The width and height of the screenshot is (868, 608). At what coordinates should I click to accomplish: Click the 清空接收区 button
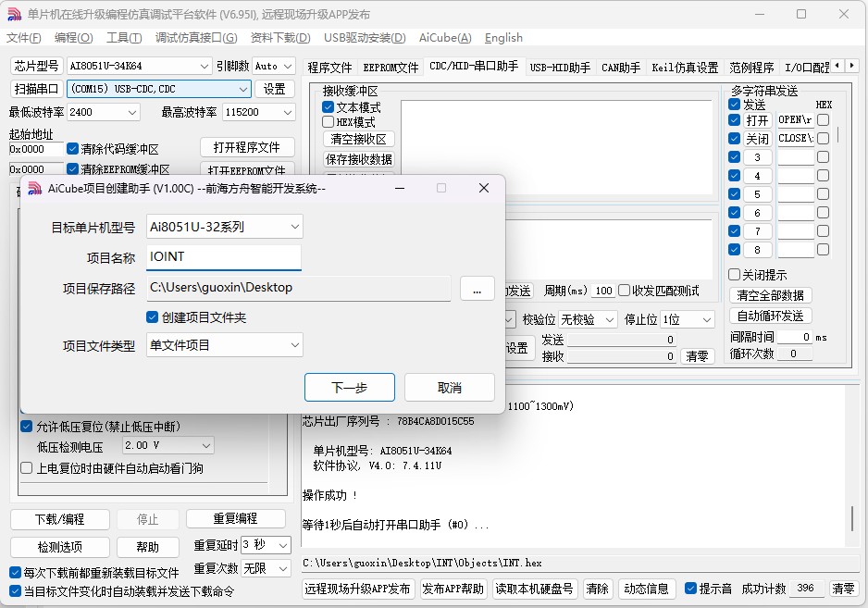358,139
